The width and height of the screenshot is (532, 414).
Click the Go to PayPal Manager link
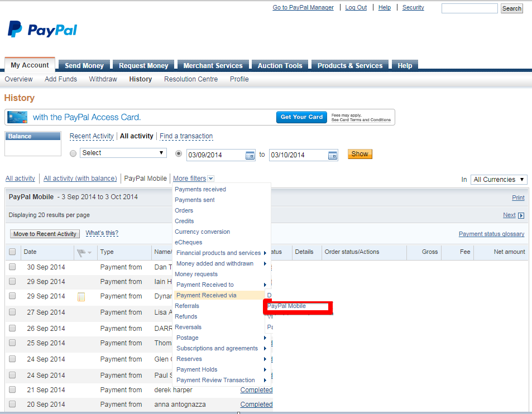pos(303,7)
